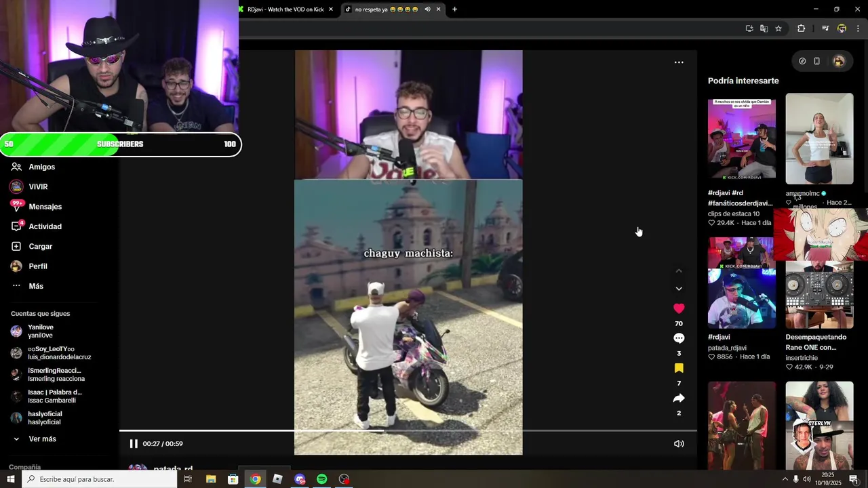Click the Windows taskbar search box
868x488 pixels.
click(100, 479)
